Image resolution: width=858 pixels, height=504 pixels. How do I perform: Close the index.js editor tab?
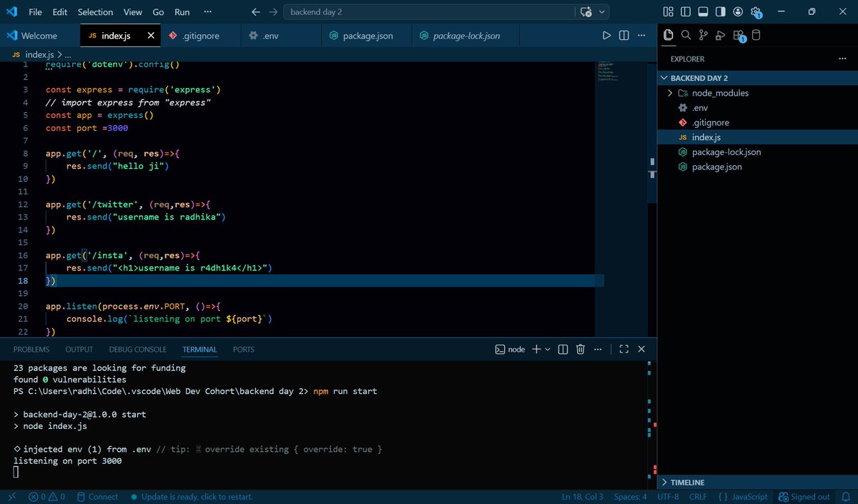(151, 35)
